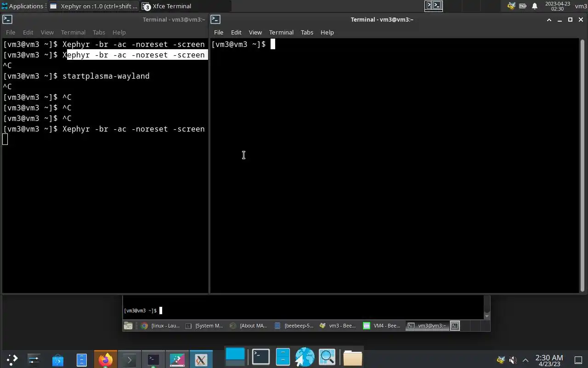The width and height of the screenshot is (588, 368).
Task: Open battery power icon in top panel
Action: (x=523, y=6)
